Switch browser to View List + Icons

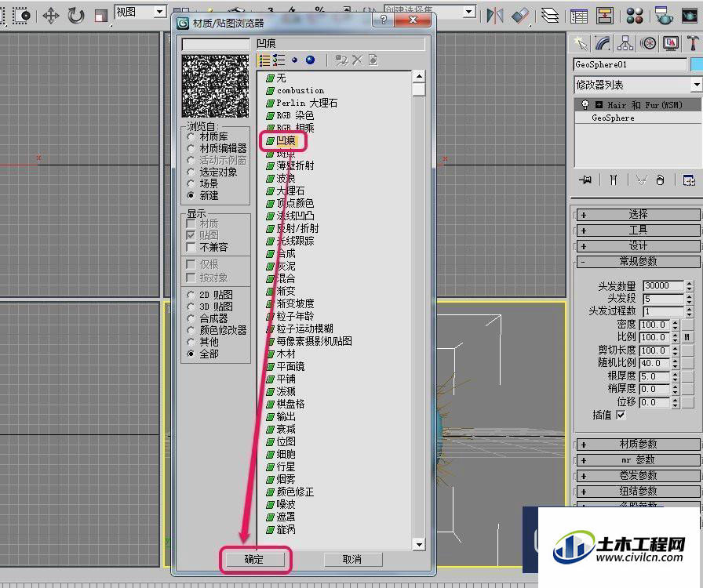click(x=279, y=60)
